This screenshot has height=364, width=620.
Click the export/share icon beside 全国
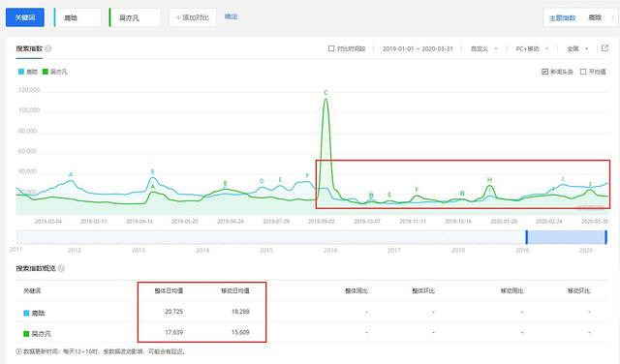pos(604,48)
